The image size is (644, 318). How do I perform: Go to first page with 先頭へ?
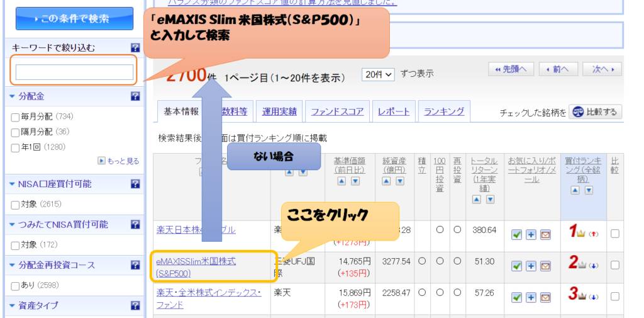click(511, 69)
